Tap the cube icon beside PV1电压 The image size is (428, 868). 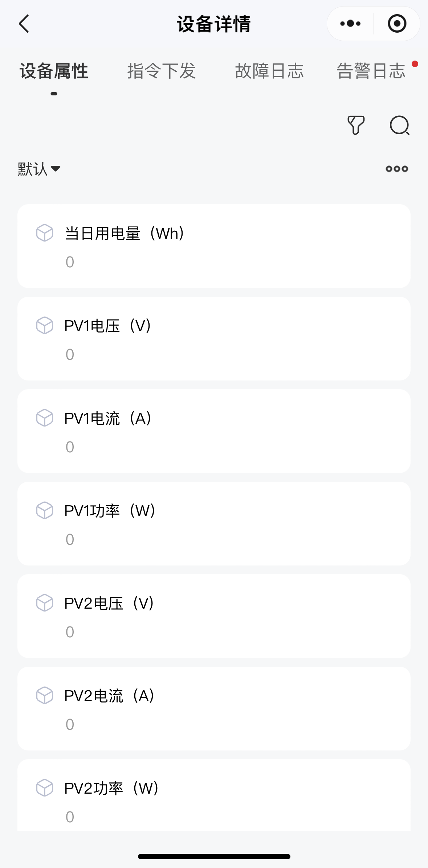(45, 325)
